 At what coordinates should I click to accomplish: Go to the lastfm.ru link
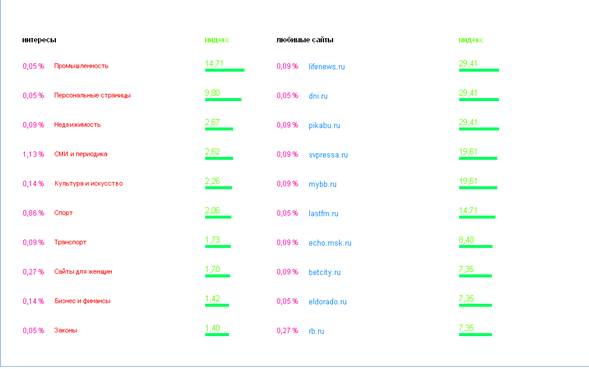point(323,213)
